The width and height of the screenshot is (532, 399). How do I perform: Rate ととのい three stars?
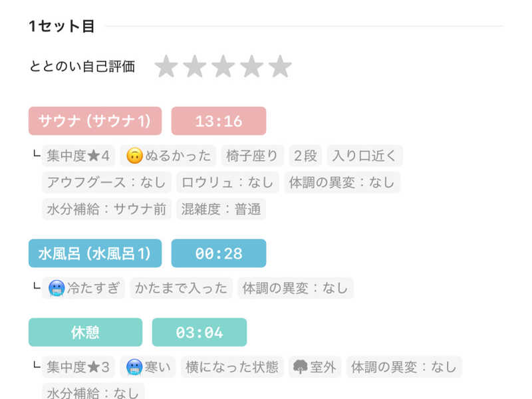223,66
